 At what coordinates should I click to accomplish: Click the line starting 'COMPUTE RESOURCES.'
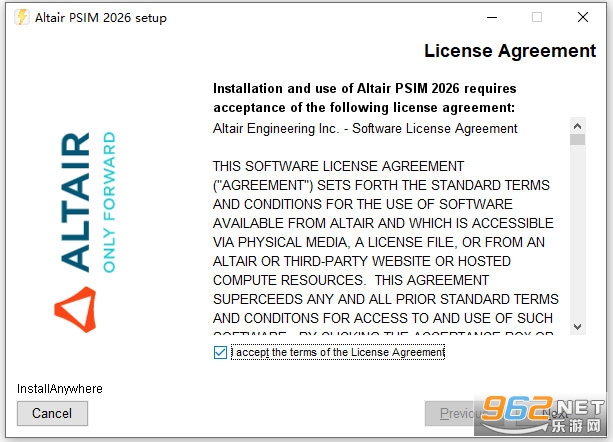click(351, 280)
